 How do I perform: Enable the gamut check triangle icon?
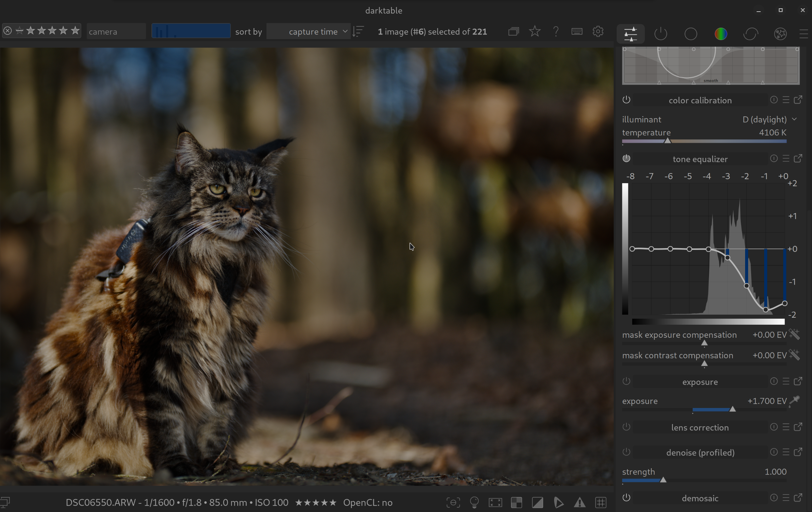[x=580, y=503]
